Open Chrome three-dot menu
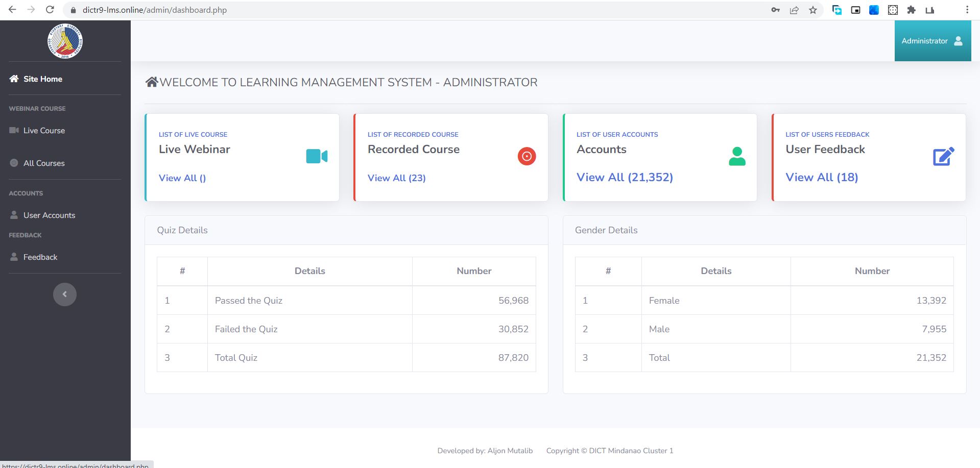The image size is (980, 468). (x=967, y=10)
